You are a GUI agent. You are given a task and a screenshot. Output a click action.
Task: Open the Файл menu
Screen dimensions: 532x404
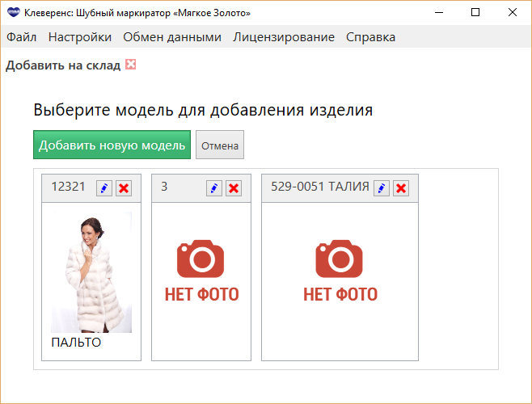tap(21, 37)
